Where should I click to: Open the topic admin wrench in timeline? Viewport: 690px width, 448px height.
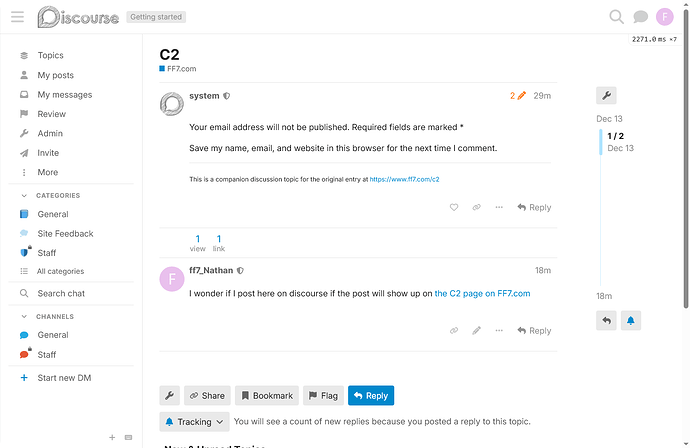click(606, 95)
